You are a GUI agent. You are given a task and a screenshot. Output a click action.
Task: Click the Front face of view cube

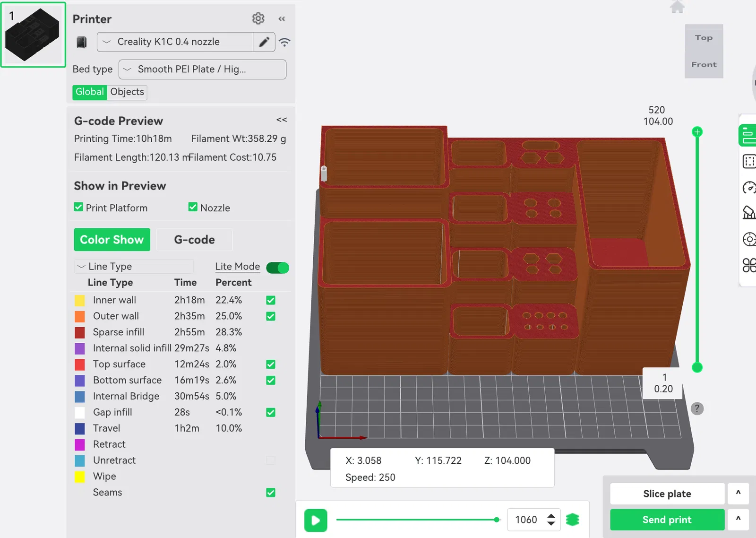[704, 65]
